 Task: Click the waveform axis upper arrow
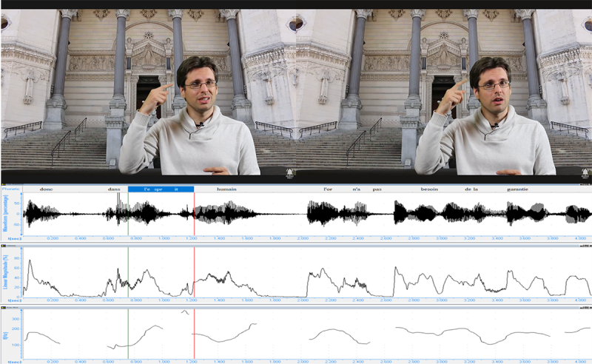pyautogui.click(x=21, y=194)
